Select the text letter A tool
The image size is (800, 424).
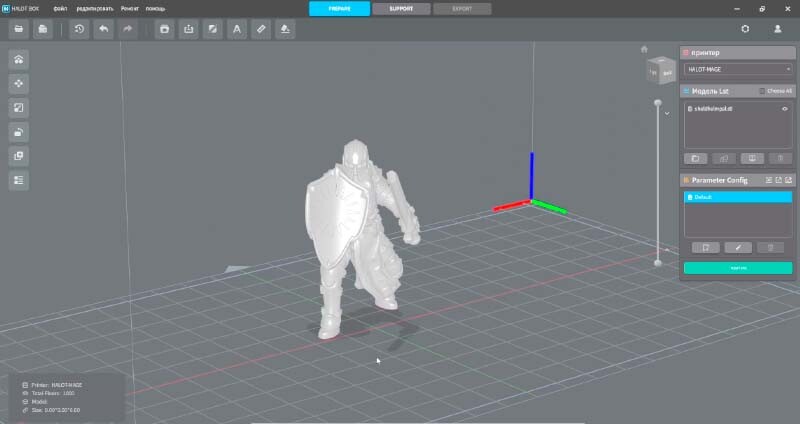[x=237, y=29]
